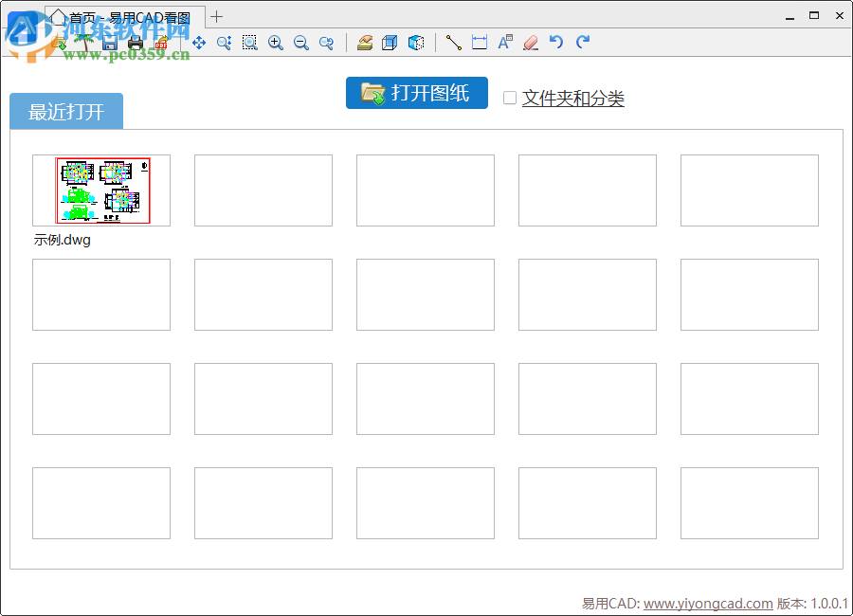Select the text annotation tool

(x=504, y=43)
